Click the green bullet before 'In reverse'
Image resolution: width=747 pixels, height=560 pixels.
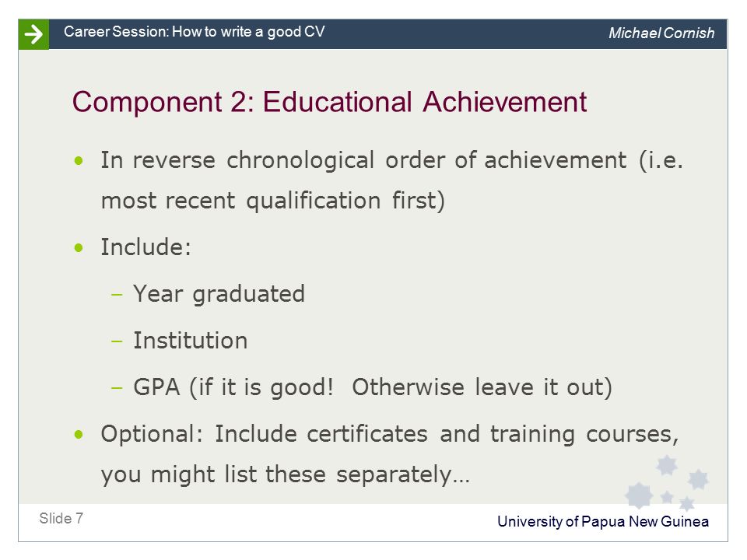point(79,161)
